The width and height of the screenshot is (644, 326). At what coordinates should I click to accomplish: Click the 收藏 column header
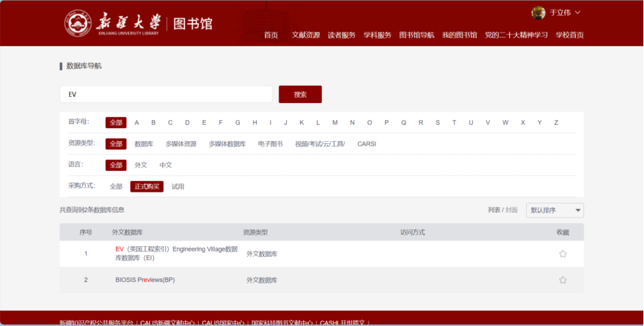[563, 232]
